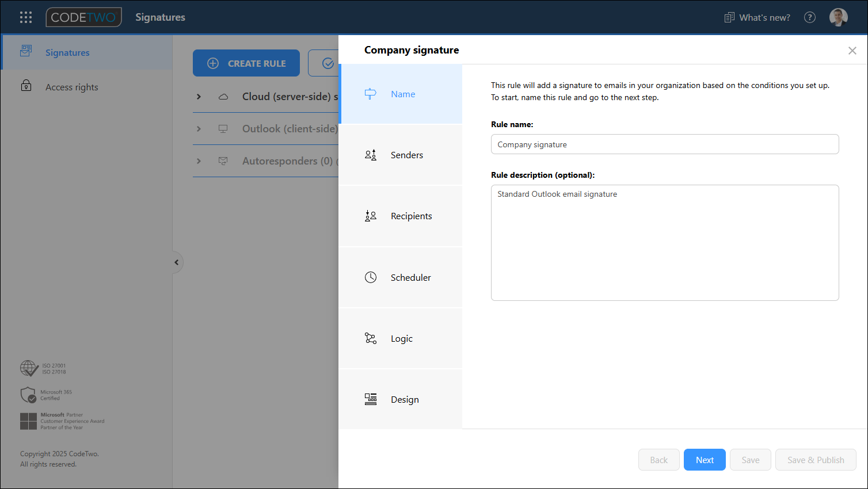This screenshot has width=868, height=489.
Task: Click the Signatures title in header bar
Action: tap(161, 17)
